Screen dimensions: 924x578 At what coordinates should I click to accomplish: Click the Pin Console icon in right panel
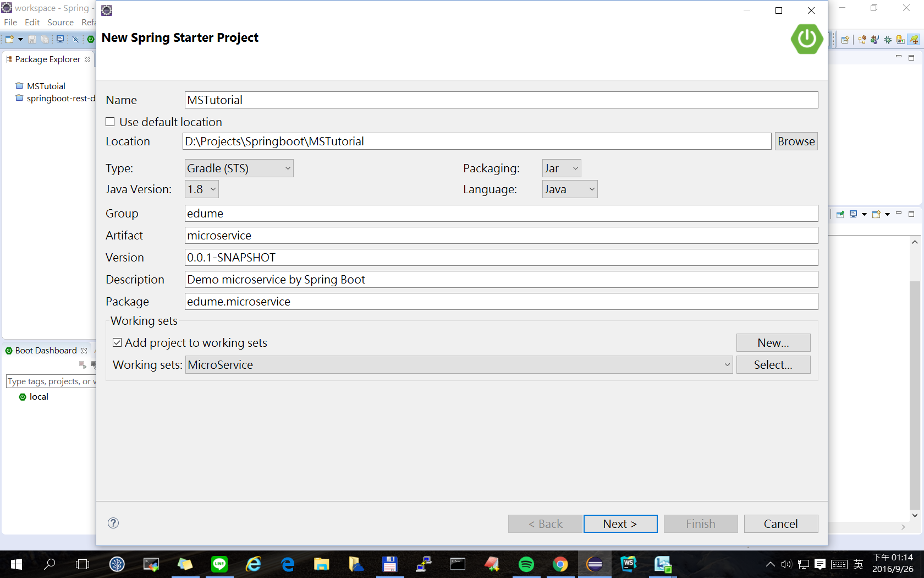[840, 214]
